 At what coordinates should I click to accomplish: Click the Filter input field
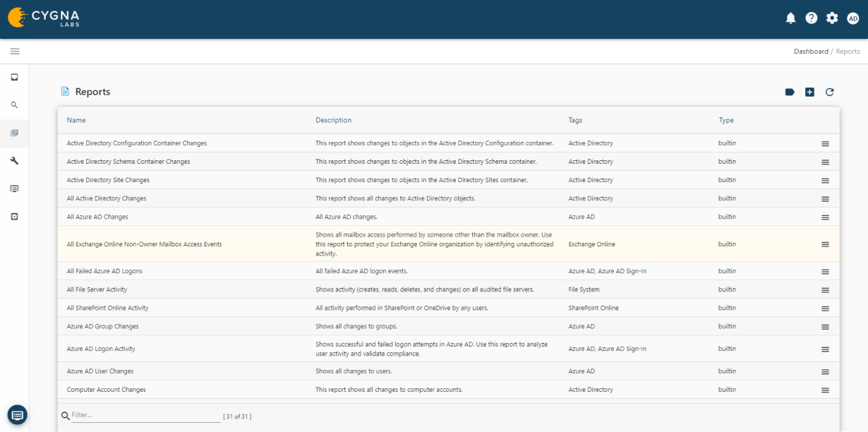click(145, 416)
